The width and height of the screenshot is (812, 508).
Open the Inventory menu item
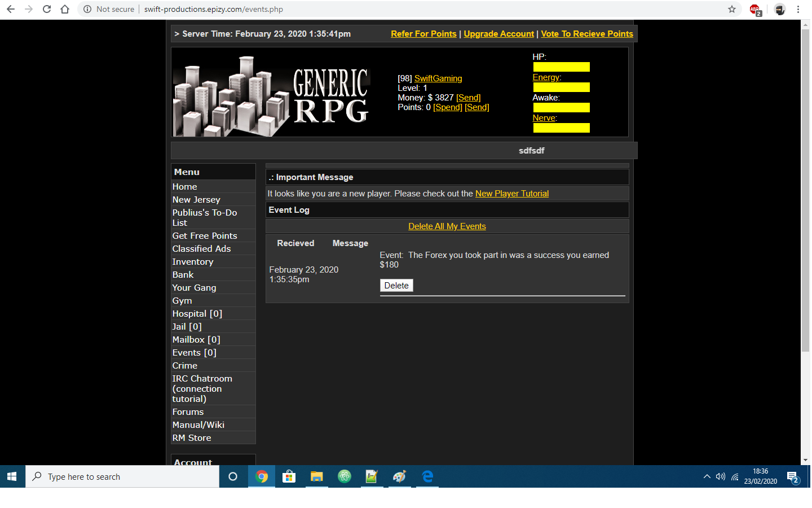pos(193,262)
